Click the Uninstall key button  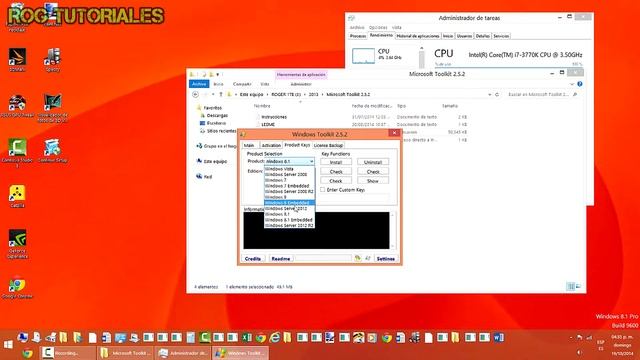point(373,162)
